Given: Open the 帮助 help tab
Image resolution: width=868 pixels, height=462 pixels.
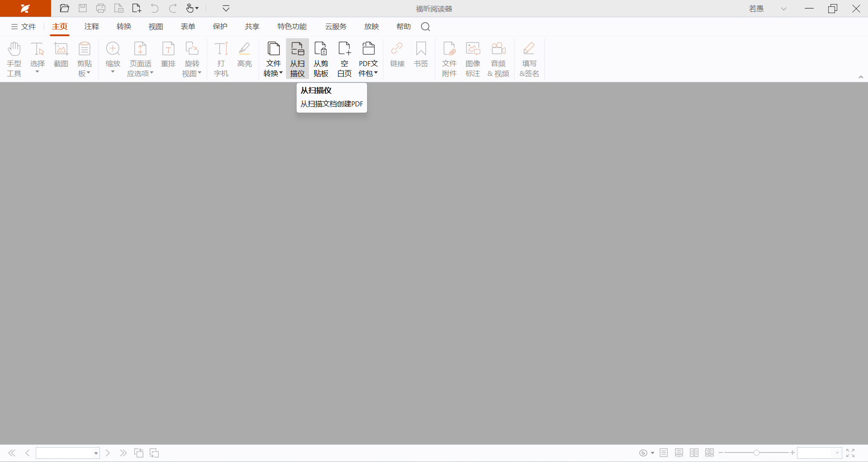Looking at the screenshot, I should tap(404, 27).
